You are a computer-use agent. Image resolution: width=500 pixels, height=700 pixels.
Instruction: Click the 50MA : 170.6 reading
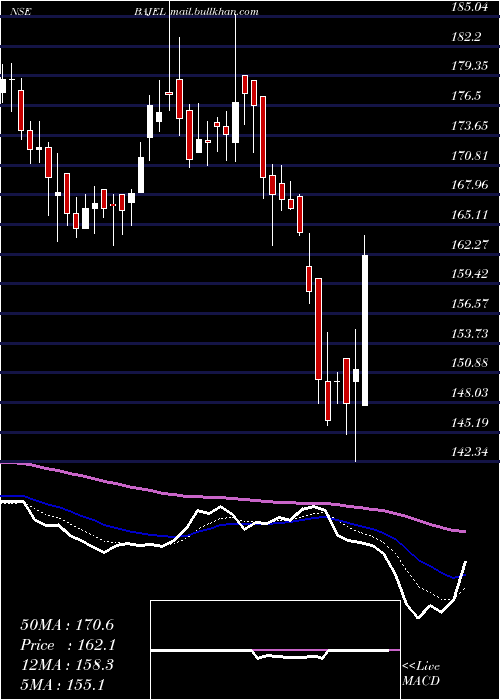click(68, 625)
